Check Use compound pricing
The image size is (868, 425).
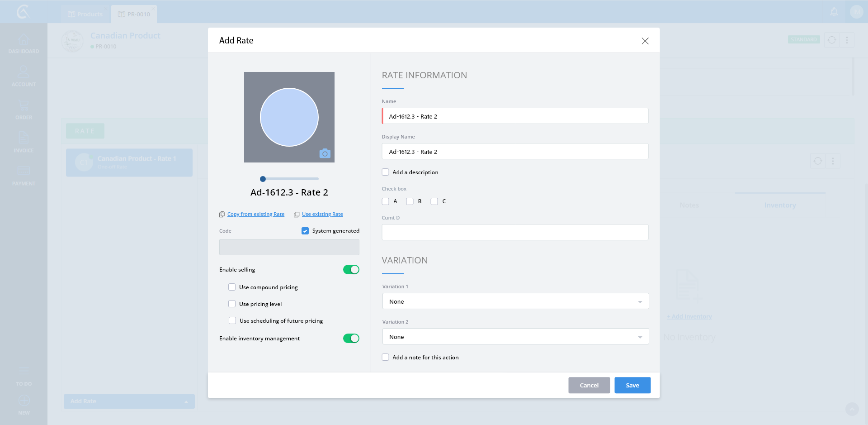pyautogui.click(x=232, y=287)
